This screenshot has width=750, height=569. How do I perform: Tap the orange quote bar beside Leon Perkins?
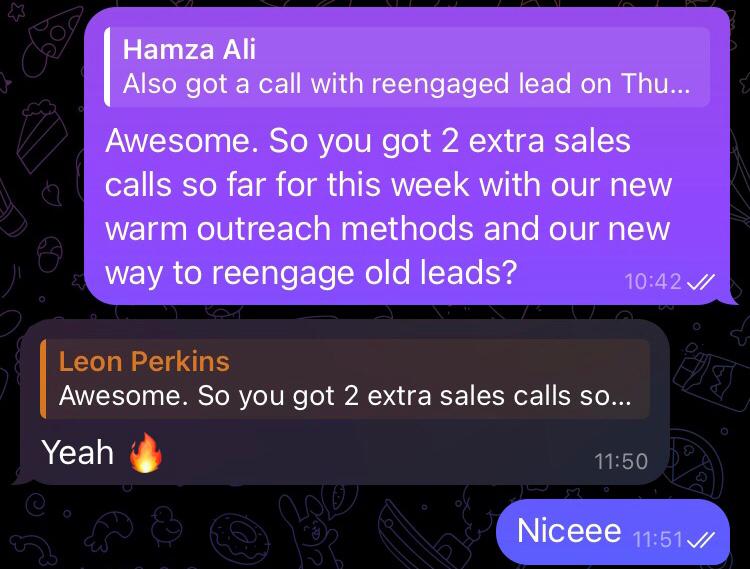43,379
